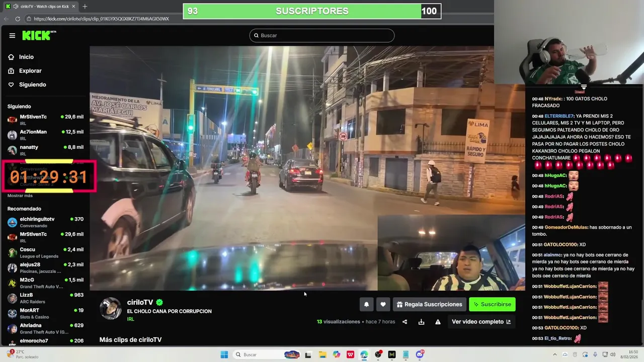Open elmorocho7 recommended channel

45,341
